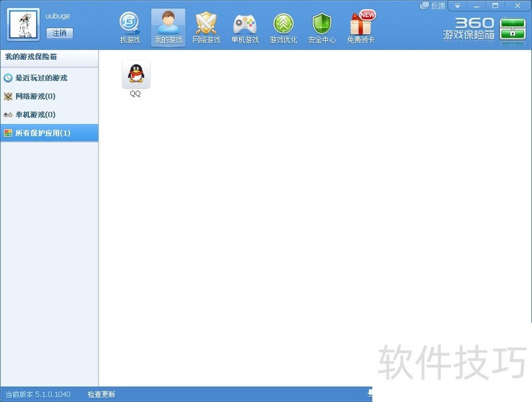Open the 免费领卡 gift box item
532x402 pixels.
pyautogui.click(x=360, y=28)
